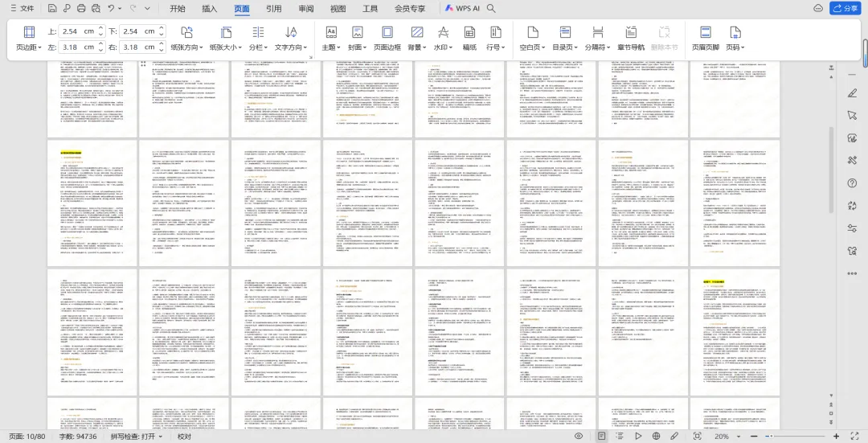Click the cloud sync status icon

(x=818, y=8)
